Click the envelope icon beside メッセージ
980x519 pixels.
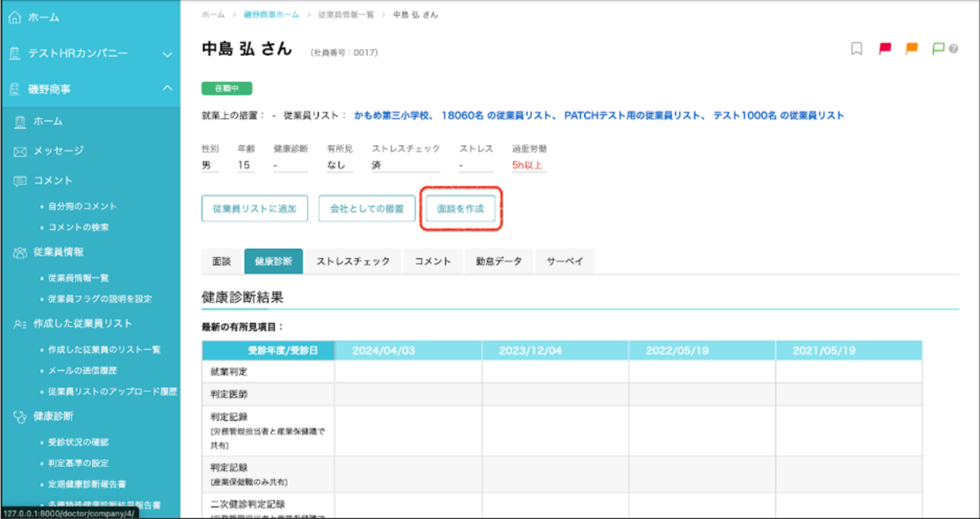point(20,152)
